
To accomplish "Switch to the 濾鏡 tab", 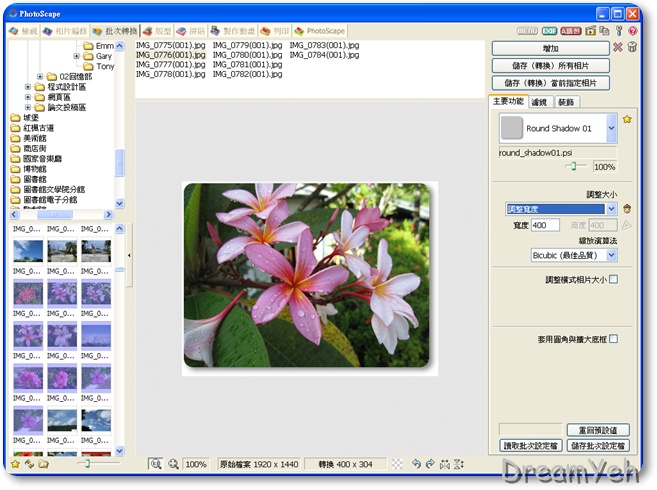I will pyautogui.click(x=540, y=101).
